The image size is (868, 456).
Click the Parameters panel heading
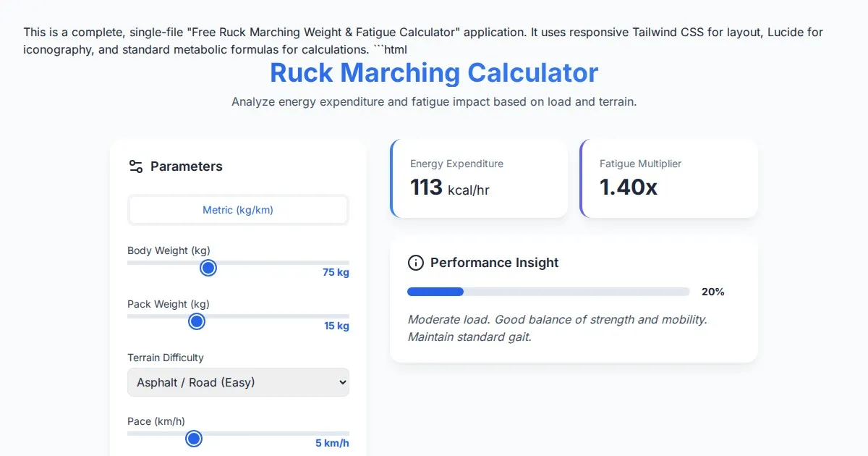click(186, 166)
